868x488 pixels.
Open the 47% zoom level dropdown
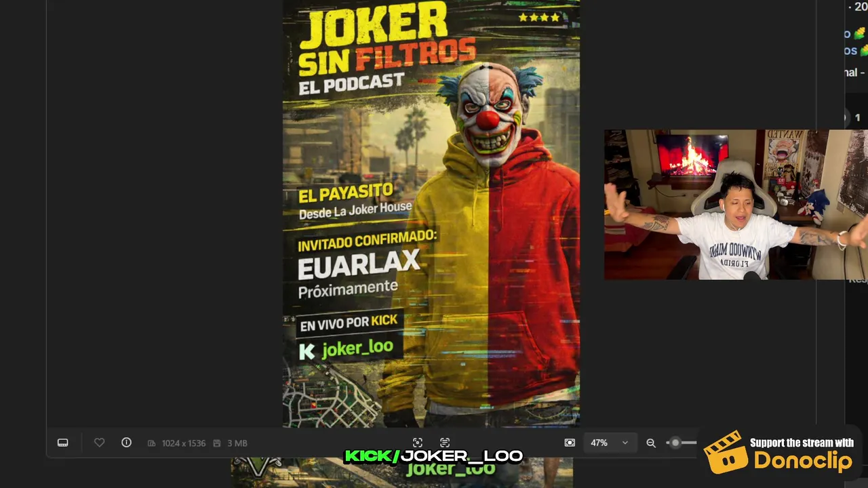(x=609, y=443)
